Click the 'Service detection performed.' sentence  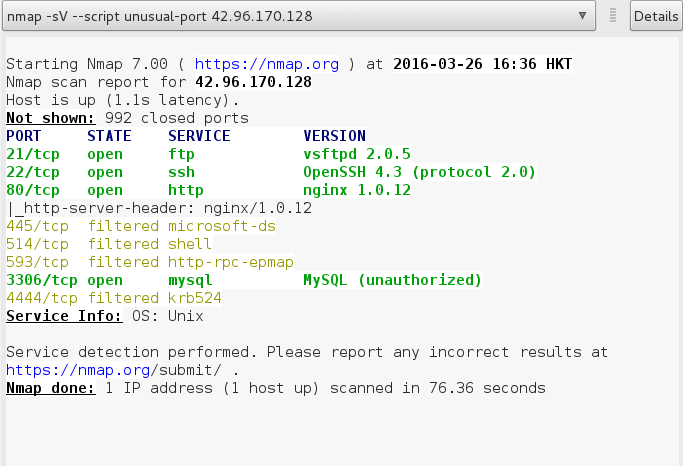pos(132,352)
